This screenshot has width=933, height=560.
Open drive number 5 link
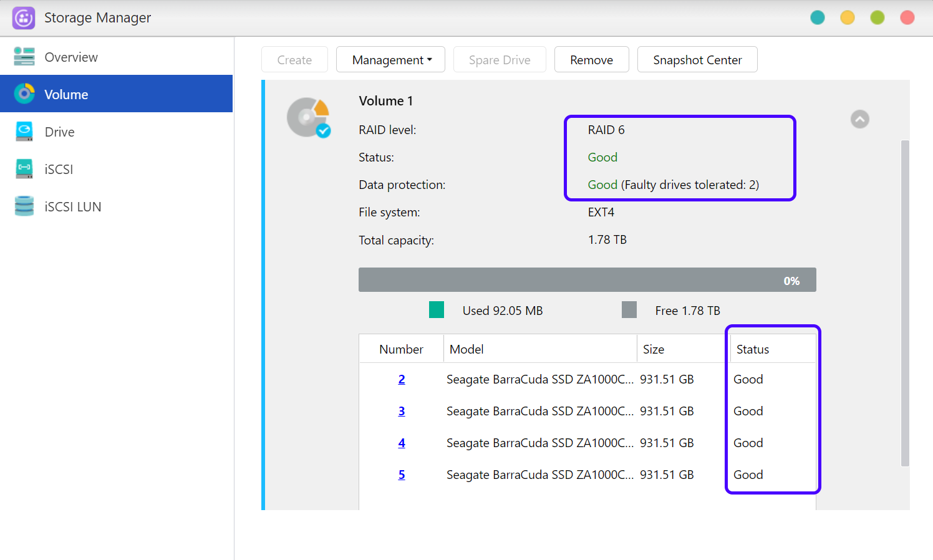coord(402,475)
